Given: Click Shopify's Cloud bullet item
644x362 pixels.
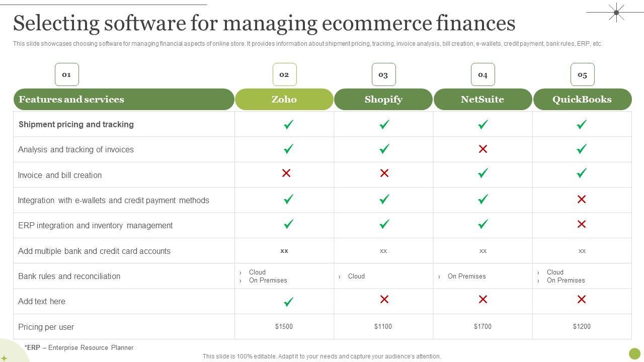Looking at the screenshot, I should tap(356, 276).
